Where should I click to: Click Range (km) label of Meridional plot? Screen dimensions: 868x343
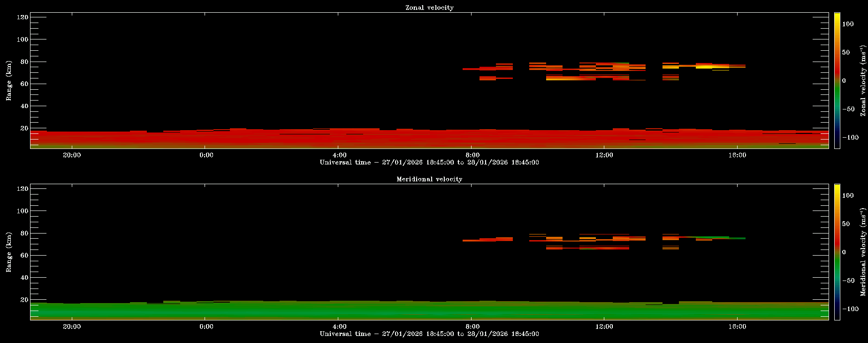8,252
